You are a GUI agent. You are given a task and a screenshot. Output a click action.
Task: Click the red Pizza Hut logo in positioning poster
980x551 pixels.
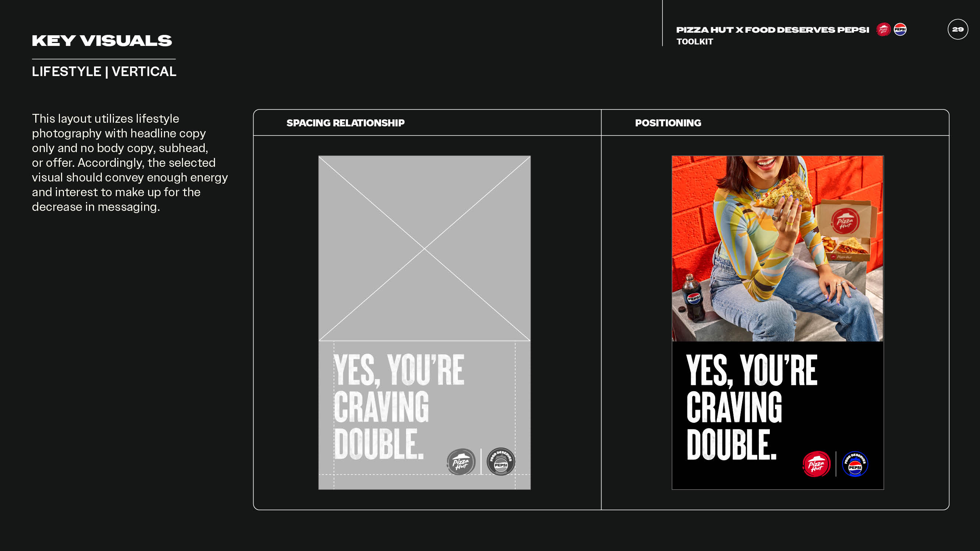pyautogui.click(x=816, y=464)
